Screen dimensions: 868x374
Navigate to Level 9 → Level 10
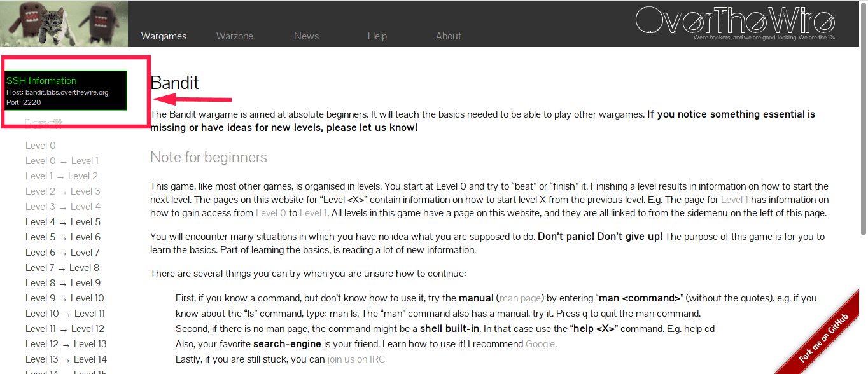point(64,298)
